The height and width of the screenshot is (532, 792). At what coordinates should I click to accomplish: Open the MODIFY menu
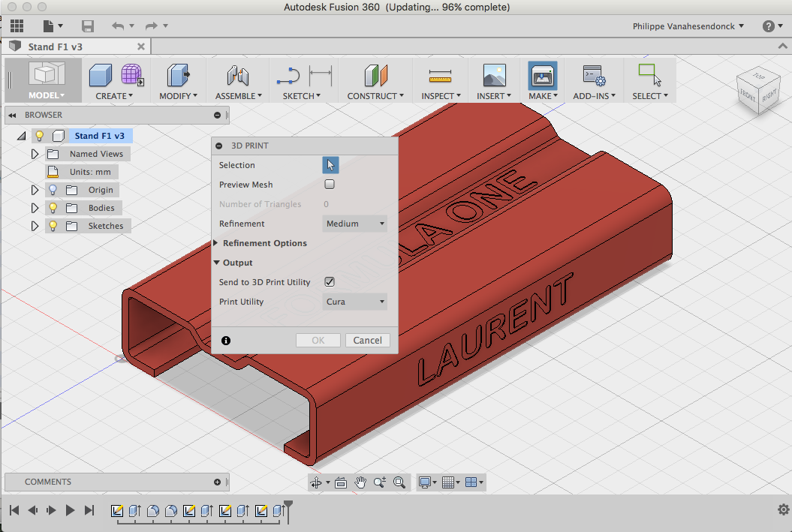[x=178, y=96]
